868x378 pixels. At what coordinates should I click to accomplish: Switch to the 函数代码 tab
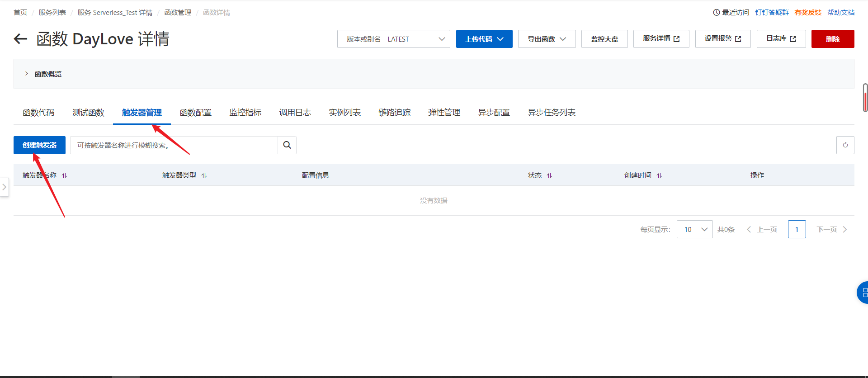coord(38,113)
